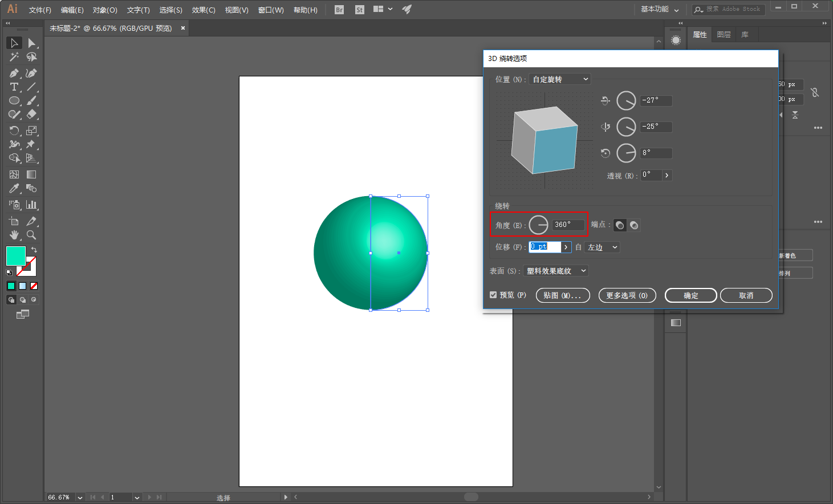This screenshot has height=504, width=833.
Task: Select the Pen tool
Action: [14, 73]
